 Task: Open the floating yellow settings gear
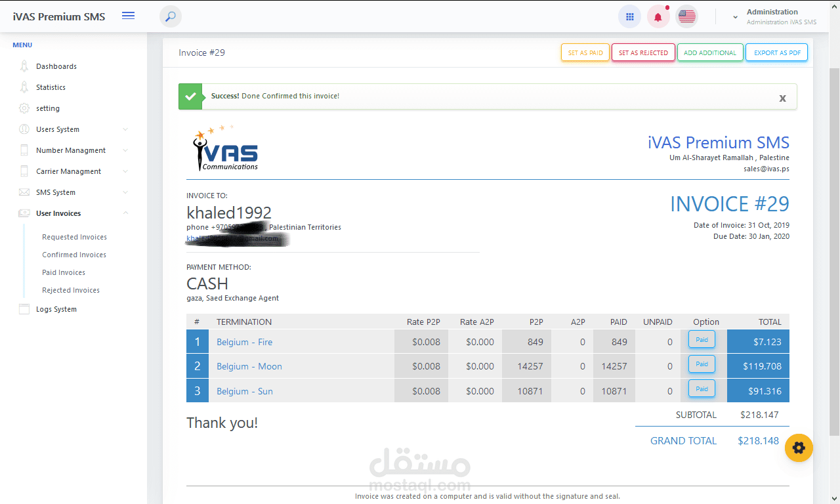coord(799,448)
